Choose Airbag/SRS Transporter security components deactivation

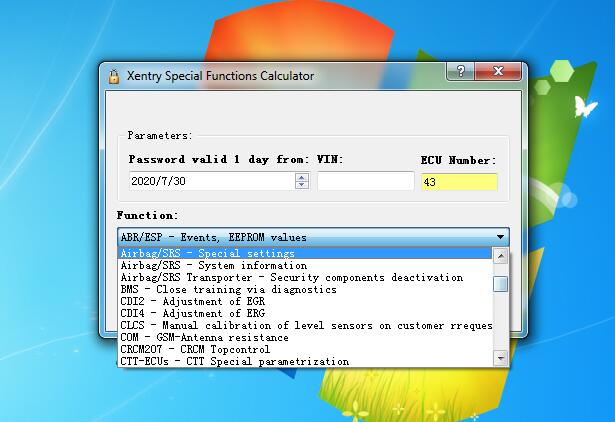pyautogui.click(x=305, y=278)
